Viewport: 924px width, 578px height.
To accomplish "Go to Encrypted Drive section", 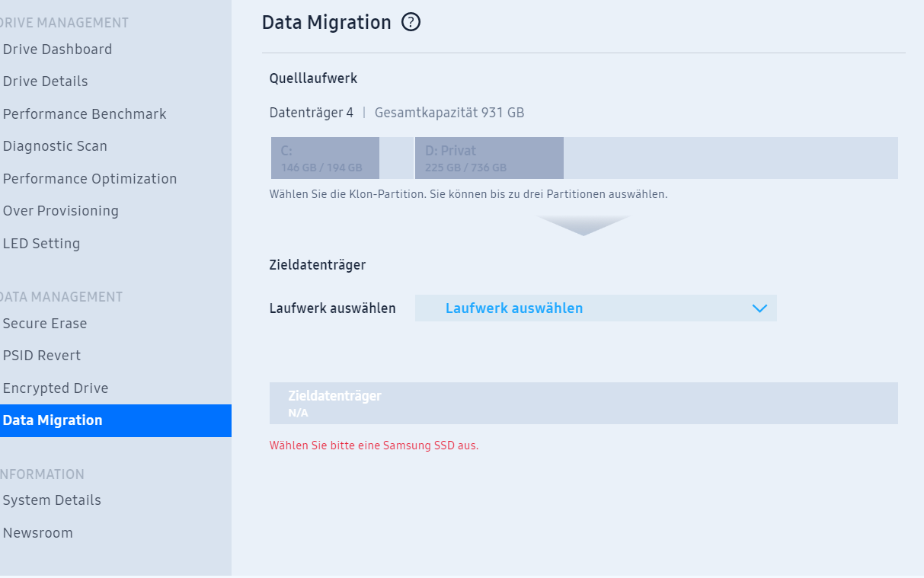I will (x=56, y=388).
